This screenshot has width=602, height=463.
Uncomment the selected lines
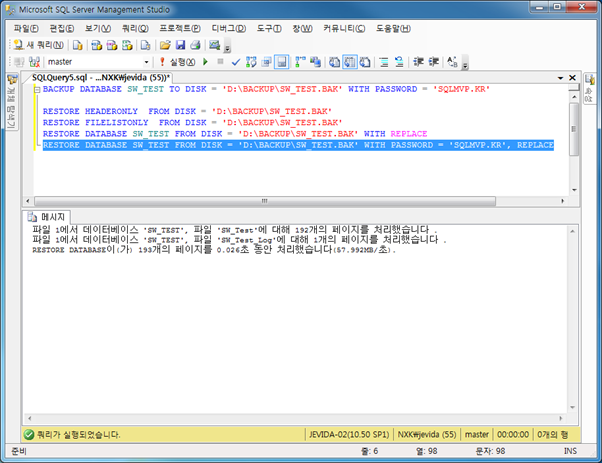[399, 62]
